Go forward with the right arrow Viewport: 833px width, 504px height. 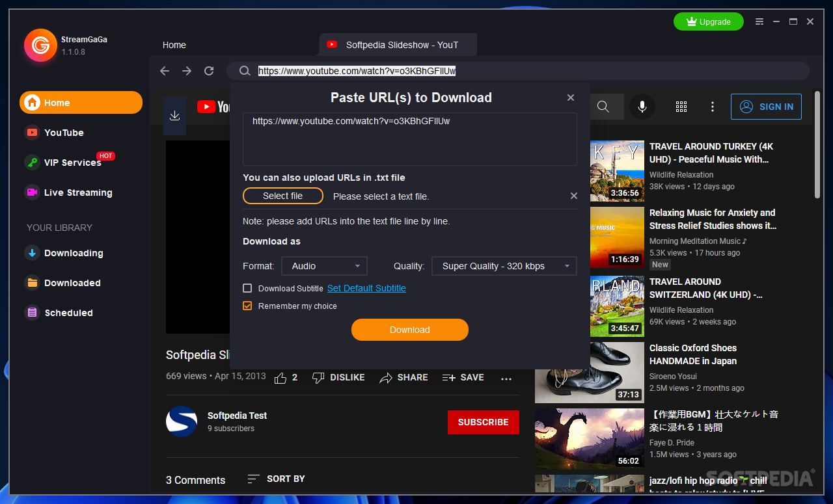point(187,71)
